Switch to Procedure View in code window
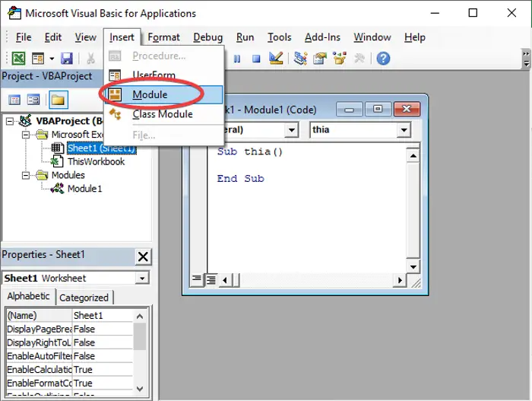532x401 pixels. point(197,280)
